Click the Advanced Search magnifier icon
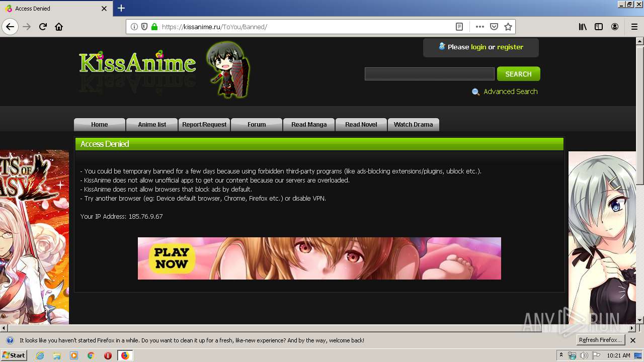The image size is (644, 362). click(x=475, y=92)
